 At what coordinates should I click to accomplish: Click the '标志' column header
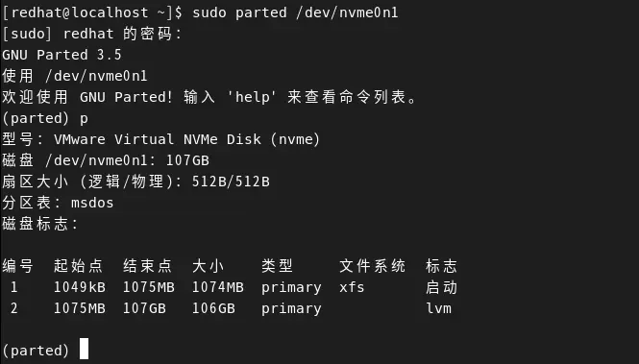pyautogui.click(x=441, y=266)
